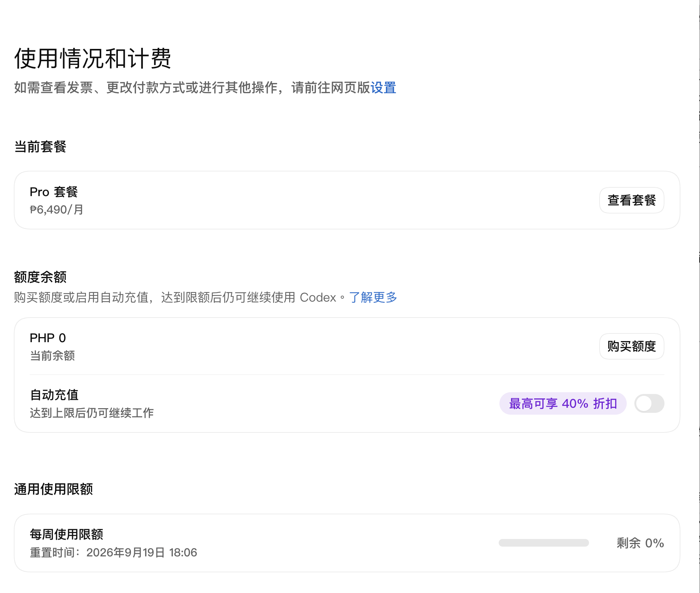The width and height of the screenshot is (700, 593).
Task: Click the 重置时间 date text
Action: coord(114,552)
